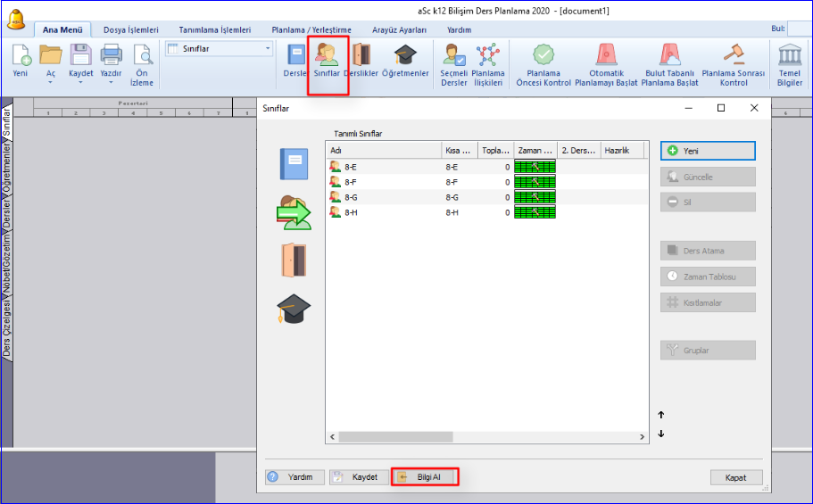Click the Kısıtlamalar button
813x504 pixels.
tap(708, 302)
